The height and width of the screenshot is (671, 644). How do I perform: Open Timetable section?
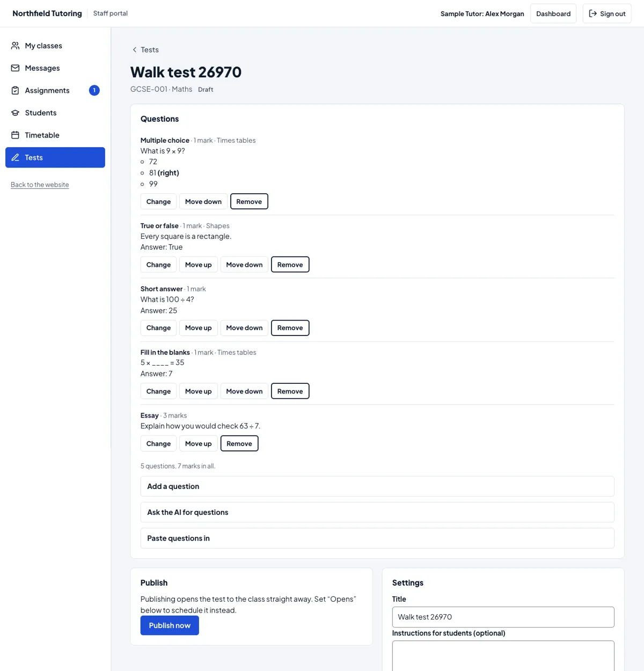tap(55, 135)
